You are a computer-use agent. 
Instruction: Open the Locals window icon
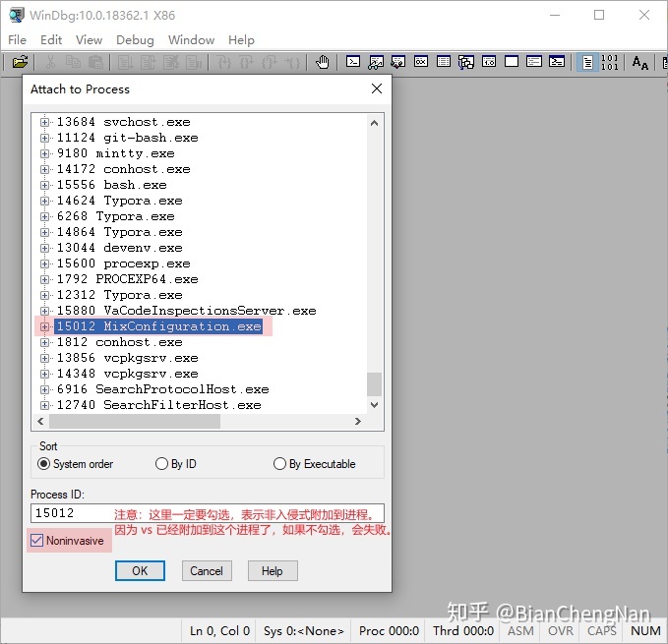pos(397,62)
